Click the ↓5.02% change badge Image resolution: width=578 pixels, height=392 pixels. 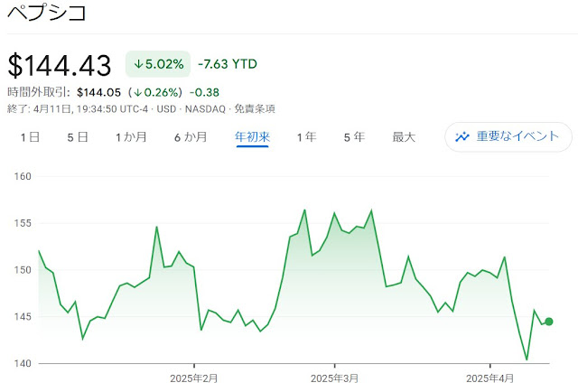click(158, 64)
